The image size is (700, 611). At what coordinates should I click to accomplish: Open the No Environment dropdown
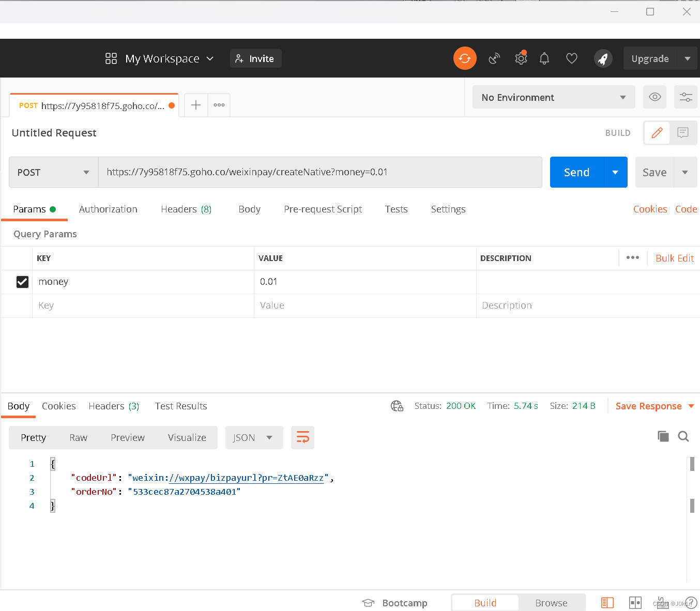click(x=554, y=97)
